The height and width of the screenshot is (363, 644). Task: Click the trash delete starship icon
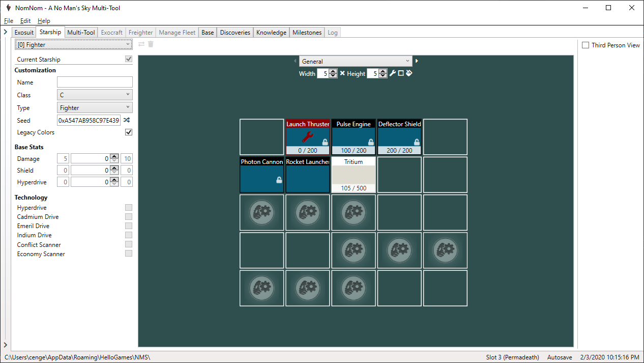151,44
